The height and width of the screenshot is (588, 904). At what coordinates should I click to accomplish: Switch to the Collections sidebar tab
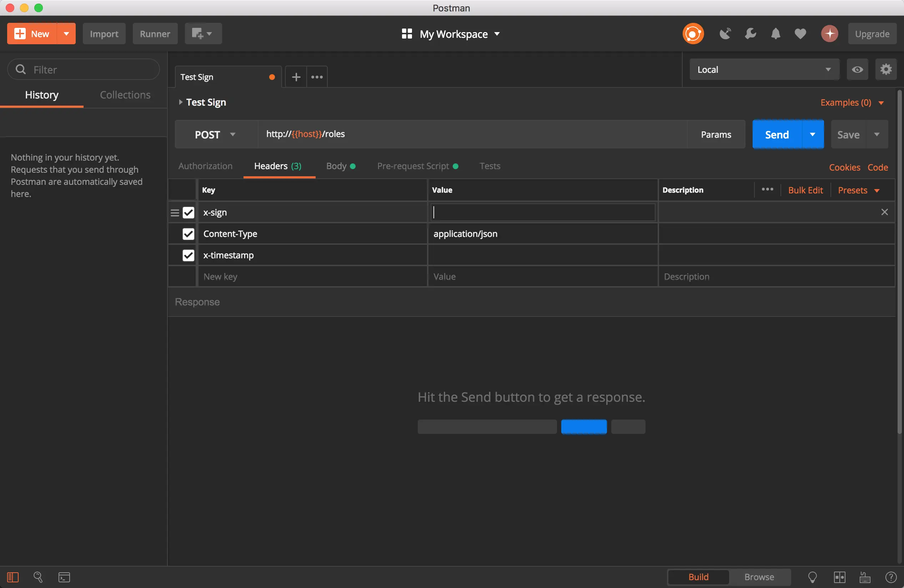click(x=125, y=95)
